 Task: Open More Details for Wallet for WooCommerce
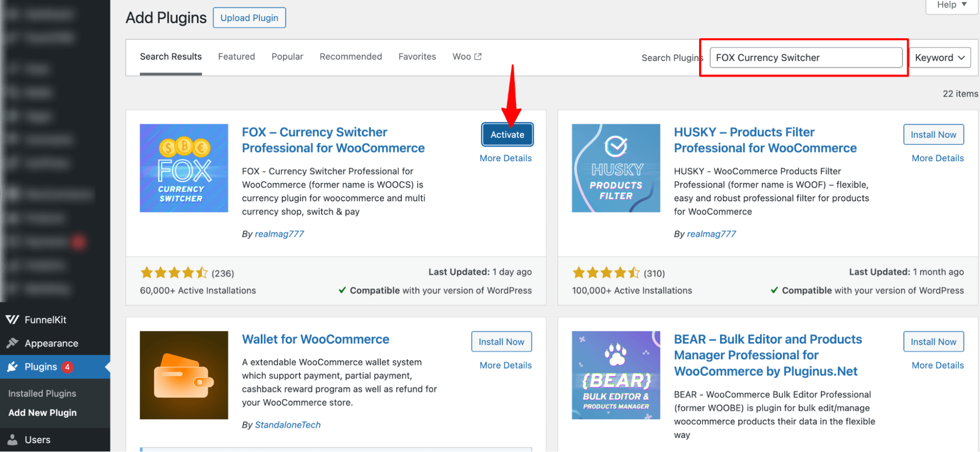505,365
